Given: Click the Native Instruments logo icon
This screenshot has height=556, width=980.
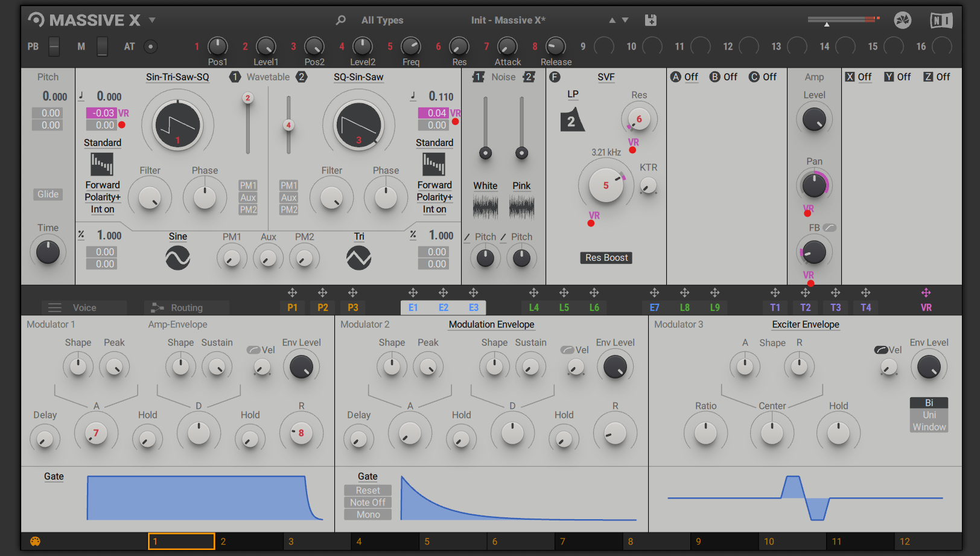Looking at the screenshot, I should click(941, 21).
